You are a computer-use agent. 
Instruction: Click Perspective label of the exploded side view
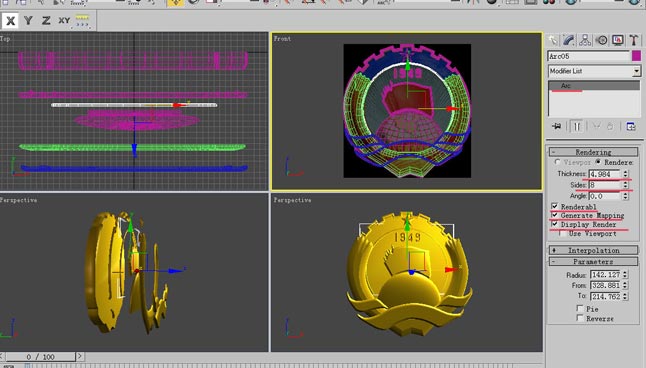19,200
